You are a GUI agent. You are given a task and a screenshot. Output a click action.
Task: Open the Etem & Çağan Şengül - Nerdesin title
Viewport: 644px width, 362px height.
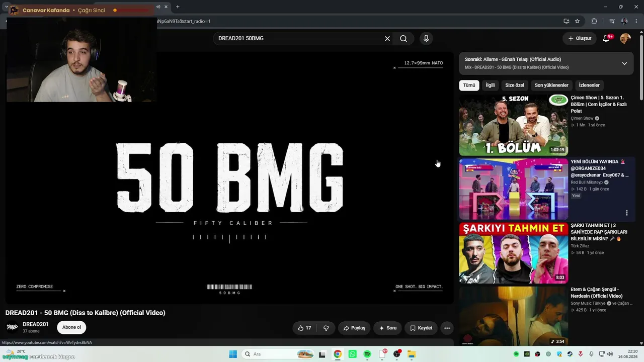click(597, 293)
